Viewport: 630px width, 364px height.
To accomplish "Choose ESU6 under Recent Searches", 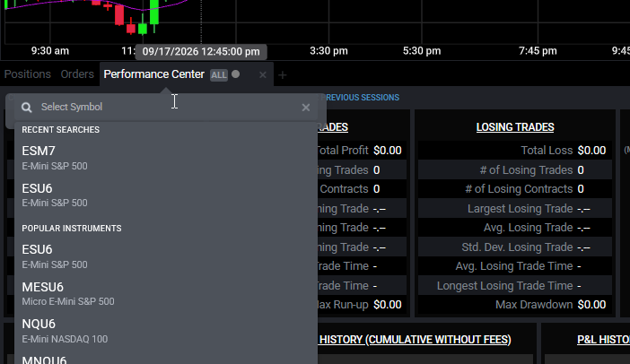I will 165,195.
